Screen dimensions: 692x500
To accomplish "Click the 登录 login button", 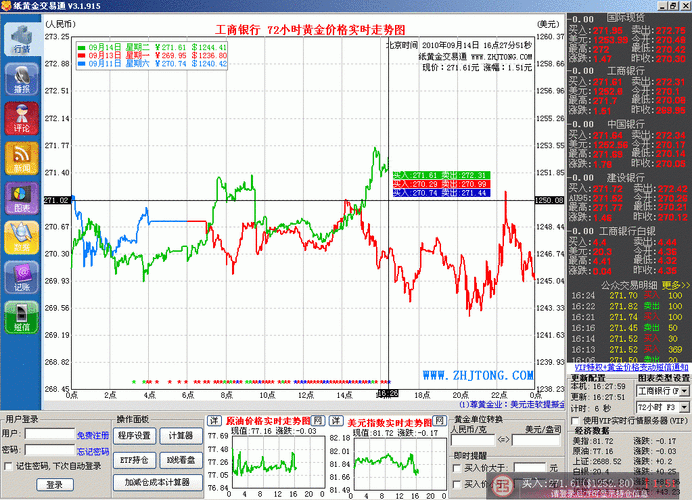I will [x=54, y=484].
